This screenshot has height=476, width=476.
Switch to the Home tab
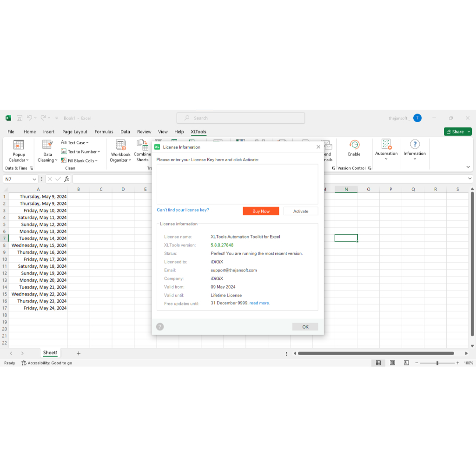(x=30, y=132)
